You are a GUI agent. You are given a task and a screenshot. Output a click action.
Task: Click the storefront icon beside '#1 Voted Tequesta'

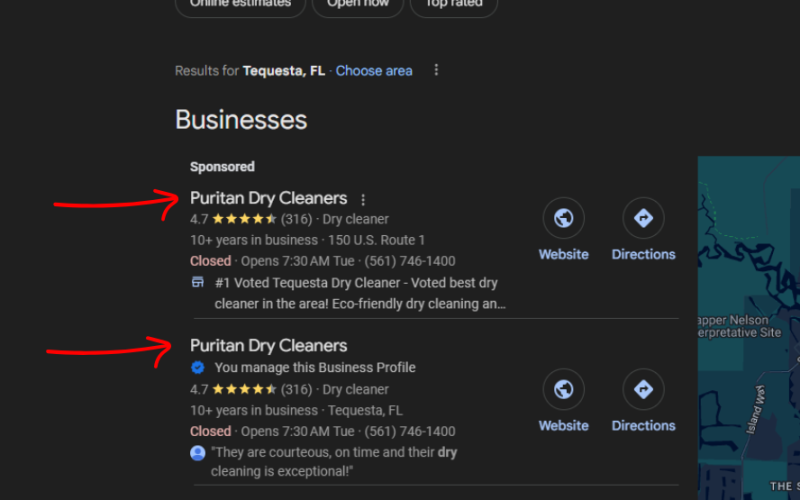(198, 283)
